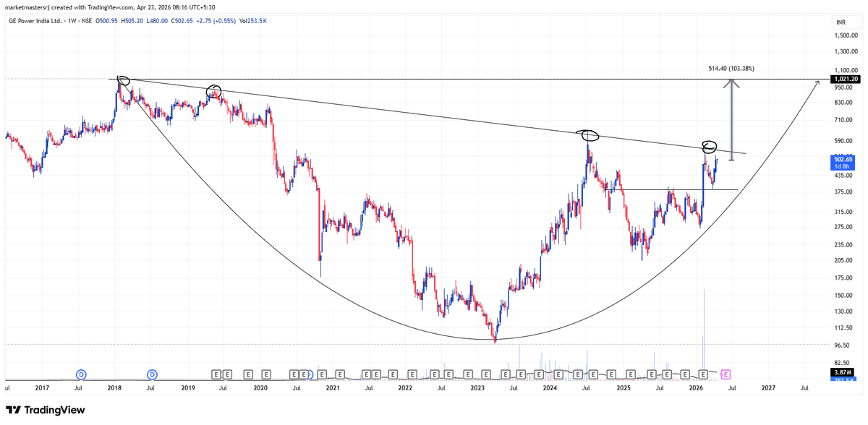Click the low value L480.00

(x=157, y=21)
